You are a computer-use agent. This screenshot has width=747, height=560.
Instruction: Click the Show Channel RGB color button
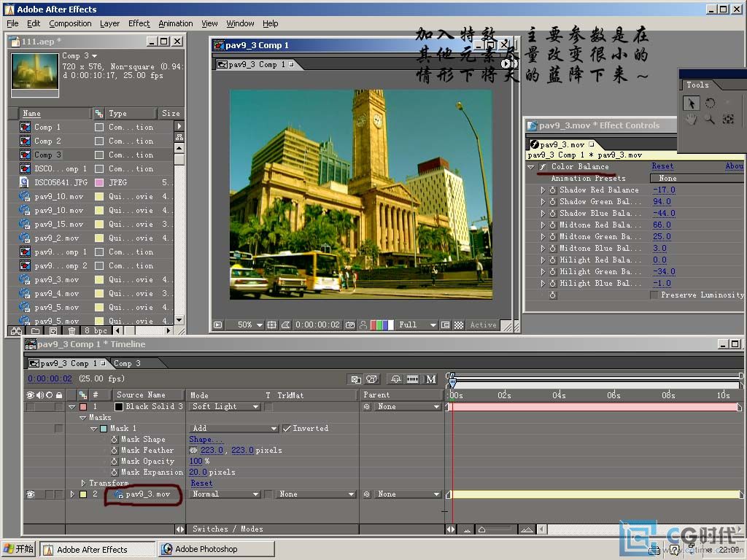point(382,324)
